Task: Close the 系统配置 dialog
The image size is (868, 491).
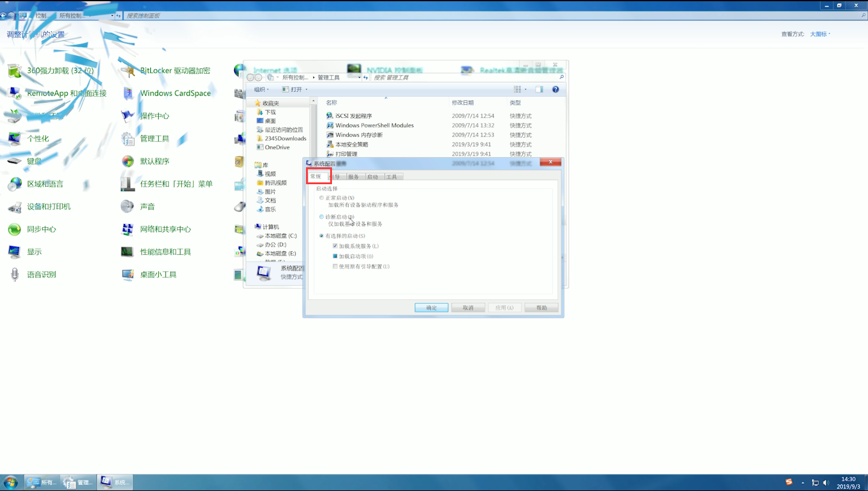Action: coord(550,162)
